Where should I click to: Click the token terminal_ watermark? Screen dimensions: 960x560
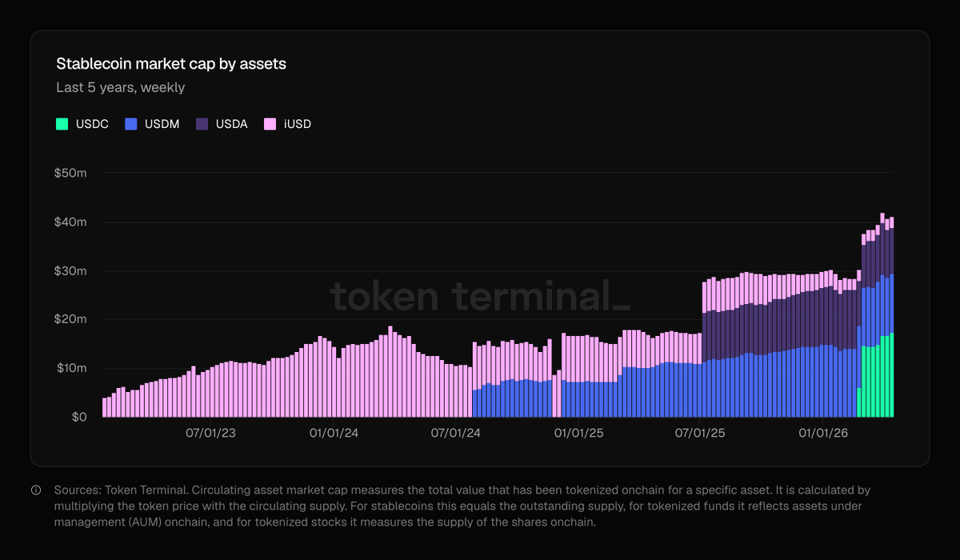480,298
